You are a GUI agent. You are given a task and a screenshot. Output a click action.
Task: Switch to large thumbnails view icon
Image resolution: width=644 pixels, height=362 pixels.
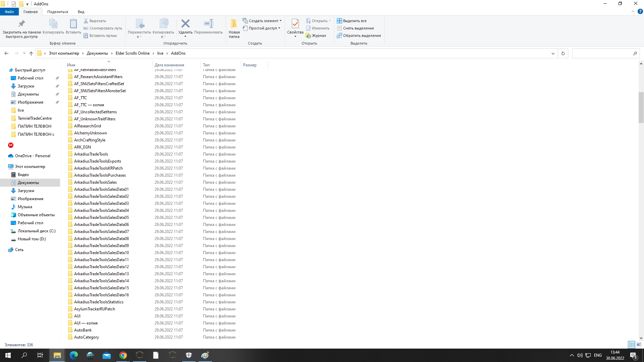click(639, 345)
